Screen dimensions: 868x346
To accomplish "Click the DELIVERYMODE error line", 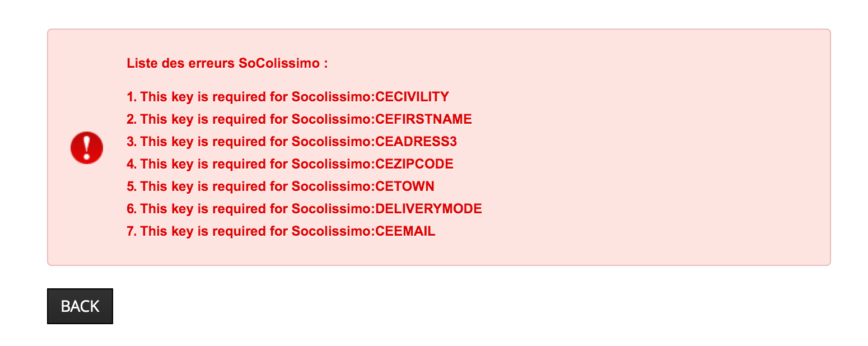I will pyautogui.click(x=304, y=209).
